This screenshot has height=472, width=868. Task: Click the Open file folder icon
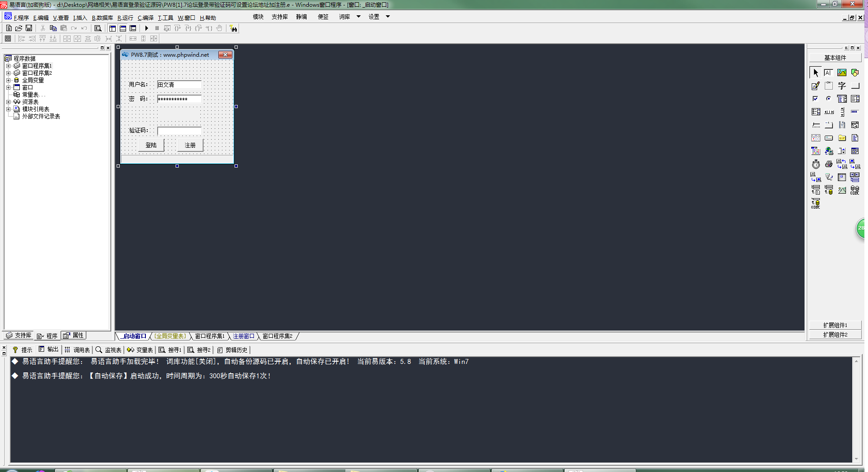point(19,28)
